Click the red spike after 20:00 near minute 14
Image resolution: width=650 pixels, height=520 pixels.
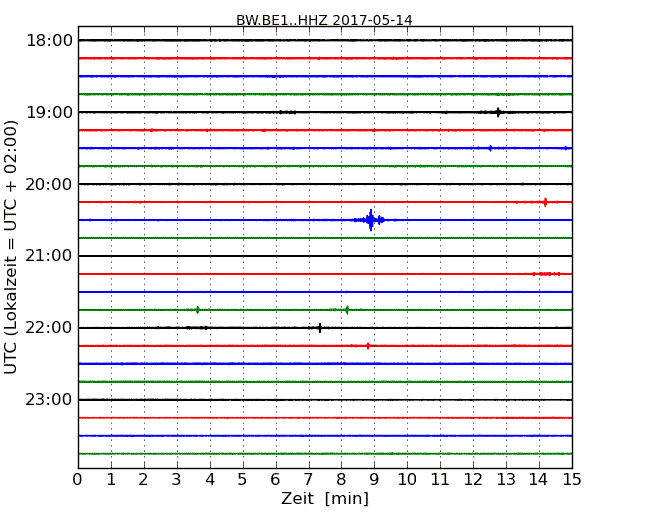(x=545, y=202)
